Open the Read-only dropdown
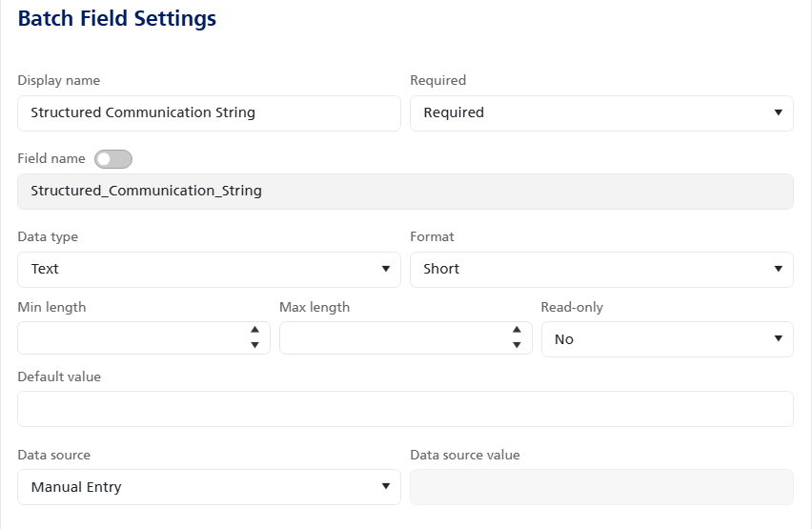This screenshot has width=812, height=529. [666, 339]
